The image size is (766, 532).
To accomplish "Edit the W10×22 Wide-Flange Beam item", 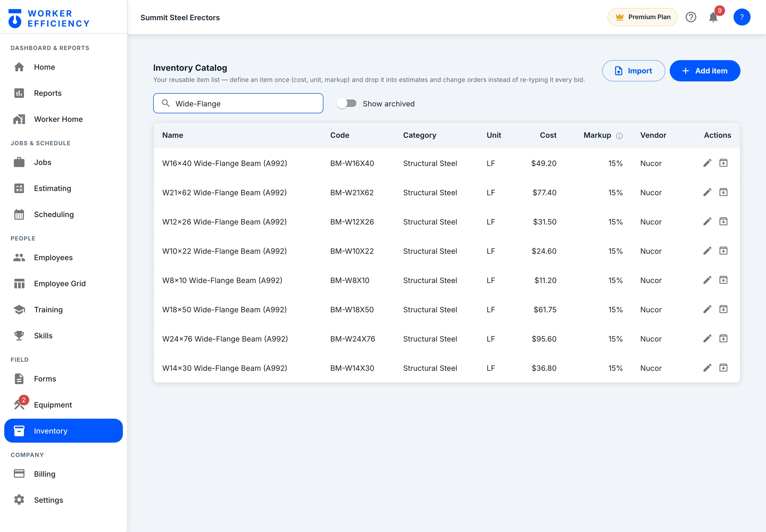I will (x=707, y=251).
